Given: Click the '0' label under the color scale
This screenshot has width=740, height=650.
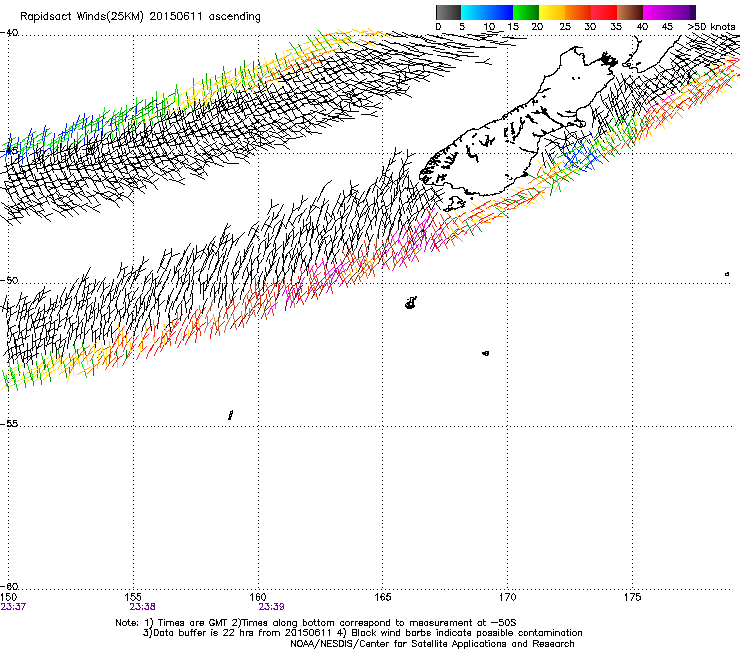Looking at the screenshot, I should pos(438,26).
